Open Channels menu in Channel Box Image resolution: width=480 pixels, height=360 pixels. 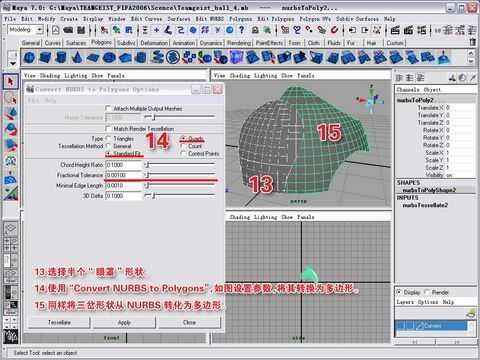[408, 90]
